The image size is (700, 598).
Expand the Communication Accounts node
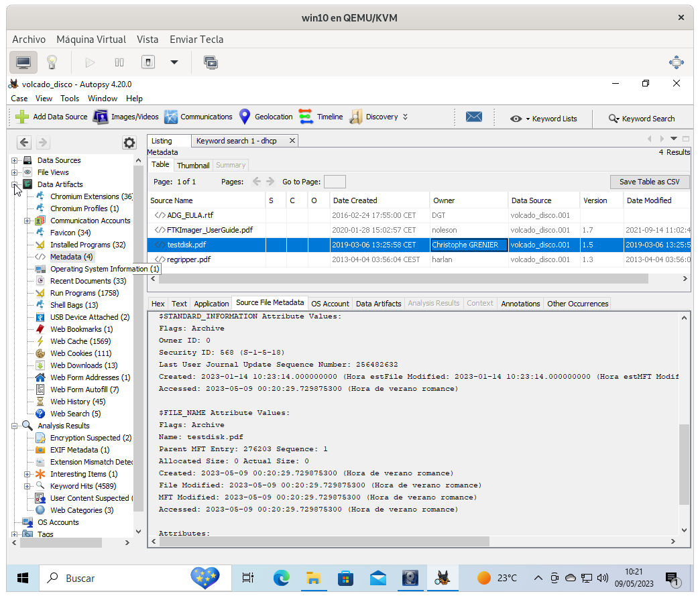(27, 221)
